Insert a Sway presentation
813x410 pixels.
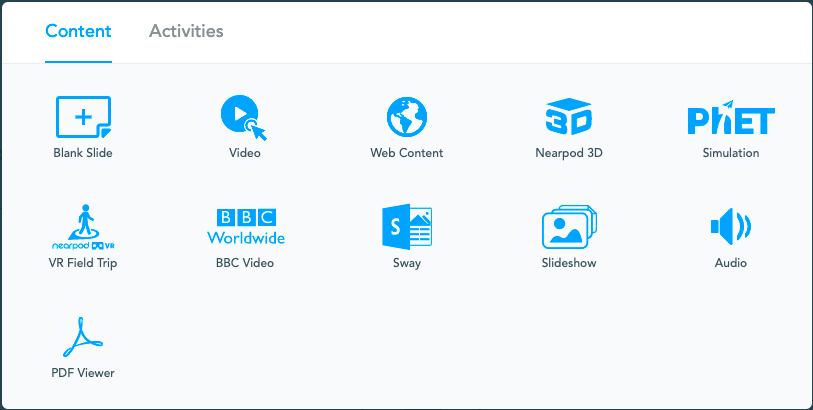[407, 227]
